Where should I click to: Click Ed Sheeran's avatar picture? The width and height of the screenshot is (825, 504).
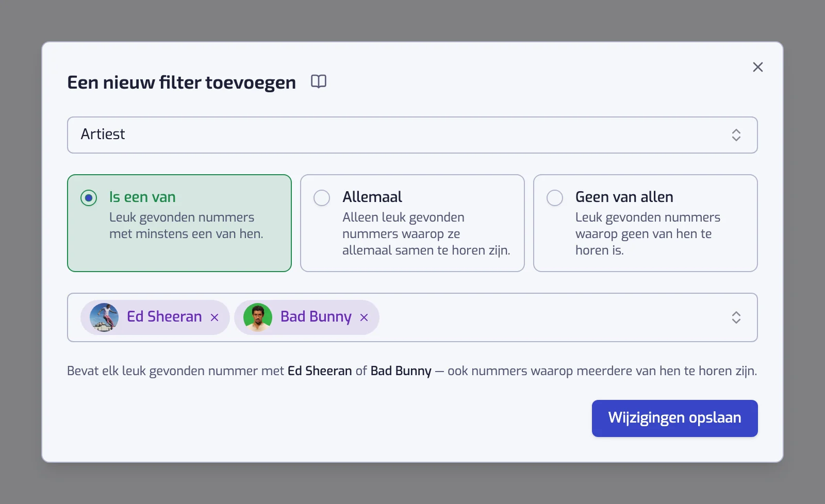pos(104,317)
